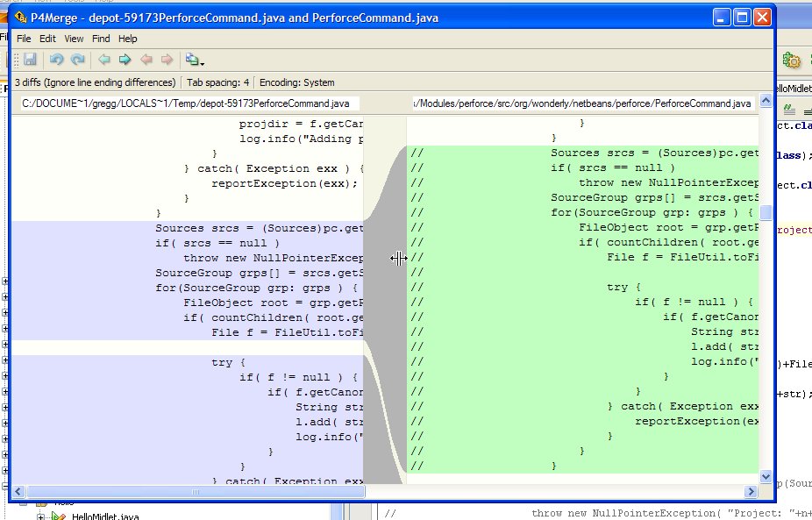Click 'FileObject root' line in left pane
The image size is (812, 520).
pos(273,303)
